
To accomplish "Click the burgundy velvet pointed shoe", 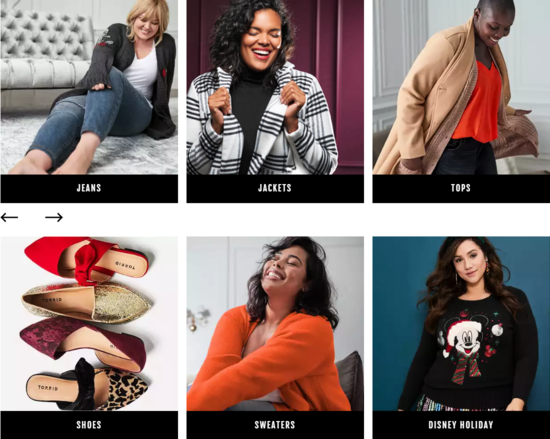I will pos(82,342).
